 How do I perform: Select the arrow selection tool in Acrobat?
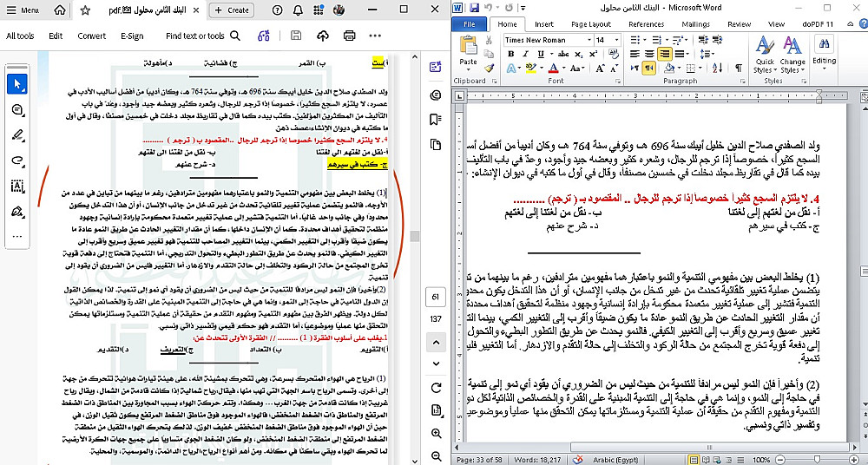coord(17,84)
